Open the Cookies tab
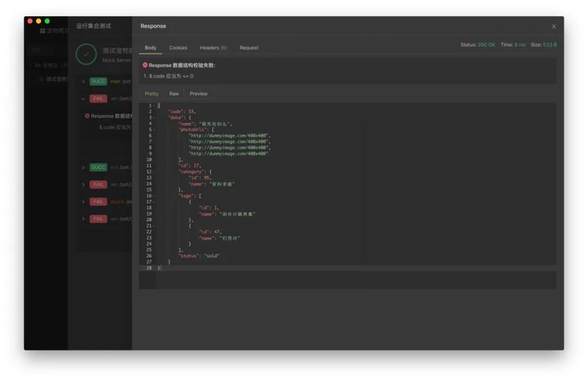Image resolution: width=588 pixels, height=382 pixels. (177, 47)
